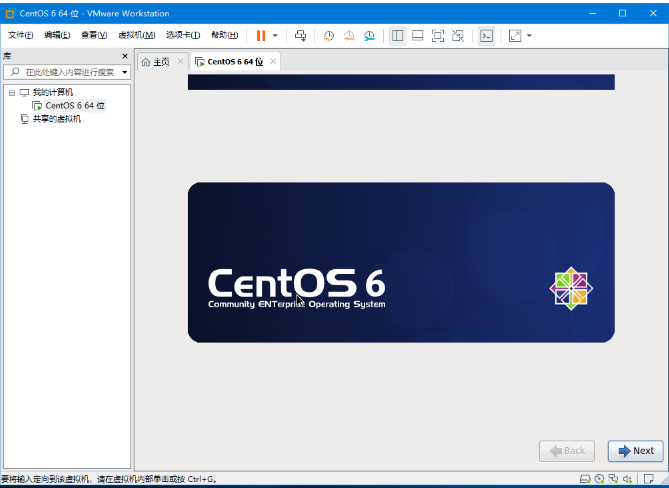Enter full screen mode via toolbar icon
Screen dimensions: 669x488
[438, 35]
